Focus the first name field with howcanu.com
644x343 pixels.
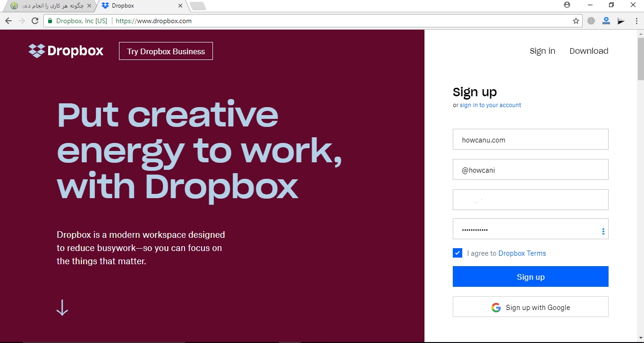[531, 139]
